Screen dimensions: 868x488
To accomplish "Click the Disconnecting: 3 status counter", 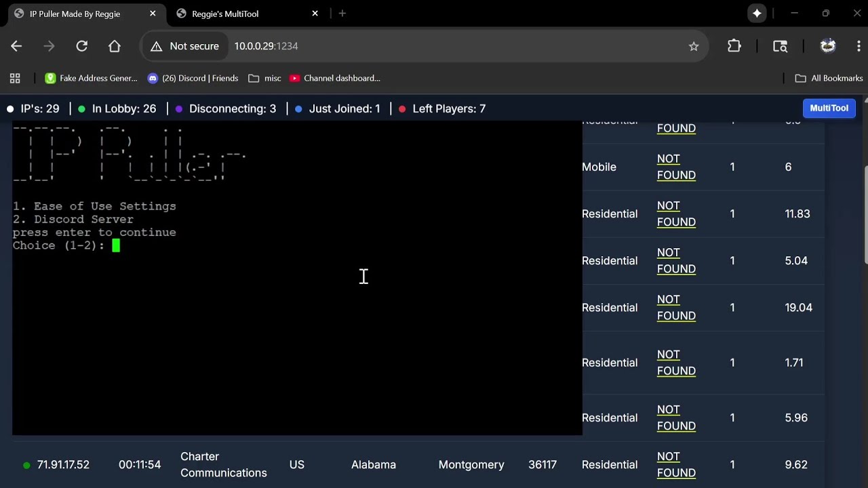I will tap(226, 108).
